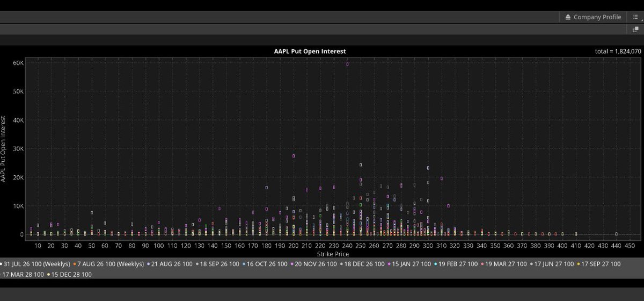Select the '21 AUG 26 100' legend entry

(171, 264)
